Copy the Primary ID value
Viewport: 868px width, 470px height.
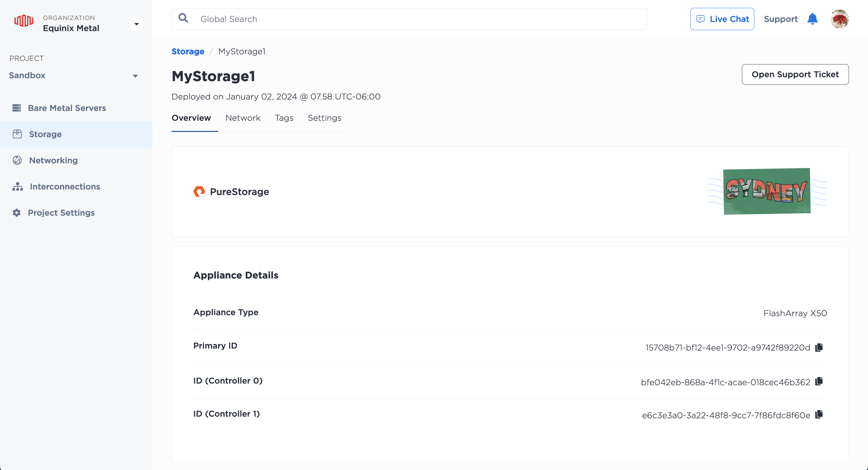coord(819,347)
